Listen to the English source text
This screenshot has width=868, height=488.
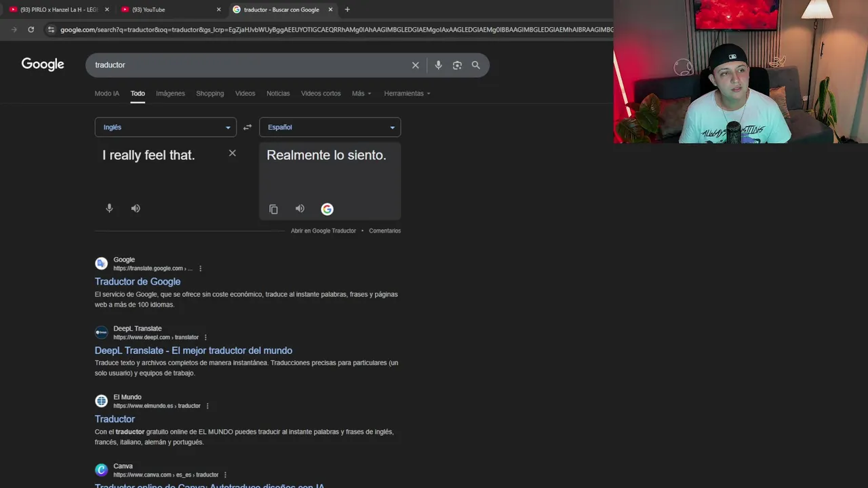[136, 209]
